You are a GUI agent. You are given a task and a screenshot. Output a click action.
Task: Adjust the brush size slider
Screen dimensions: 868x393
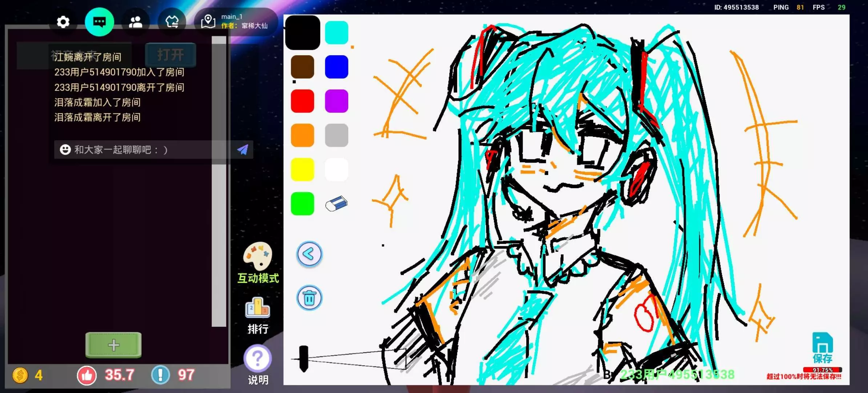[304, 359]
